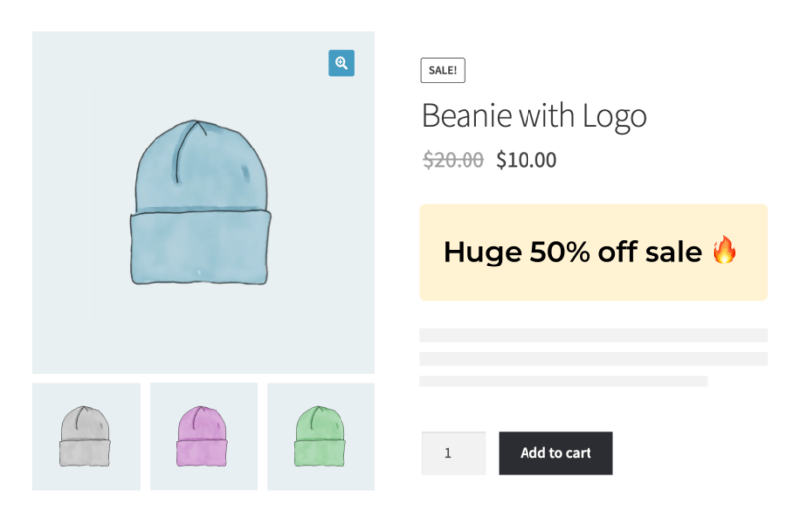807x532 pixels.
Task: Open the large blue beanie product image
Action: (x=201, y=204)
